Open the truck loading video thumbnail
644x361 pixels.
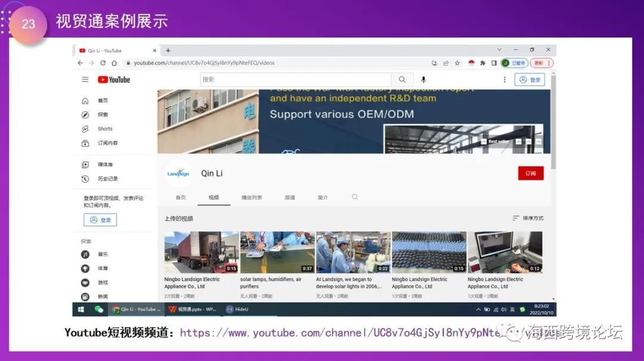(x=202, y=253)
